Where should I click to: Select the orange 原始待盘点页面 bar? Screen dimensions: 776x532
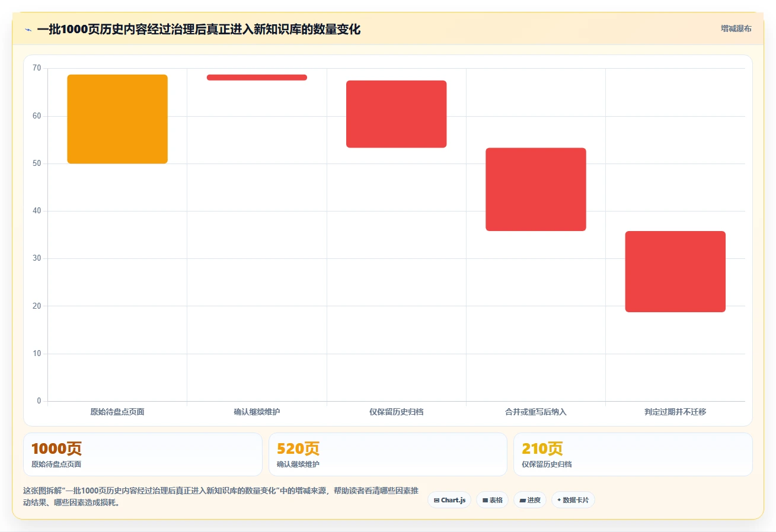(117, 119)
